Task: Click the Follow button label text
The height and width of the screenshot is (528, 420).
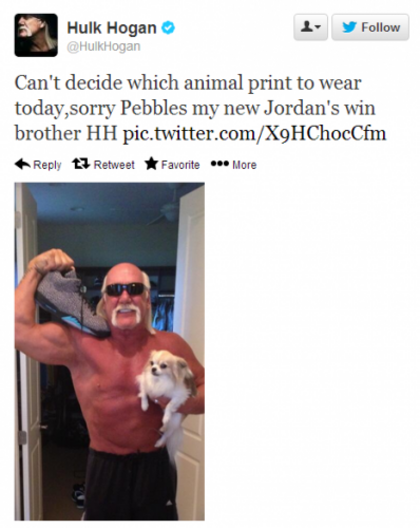Action: (381, 27)
